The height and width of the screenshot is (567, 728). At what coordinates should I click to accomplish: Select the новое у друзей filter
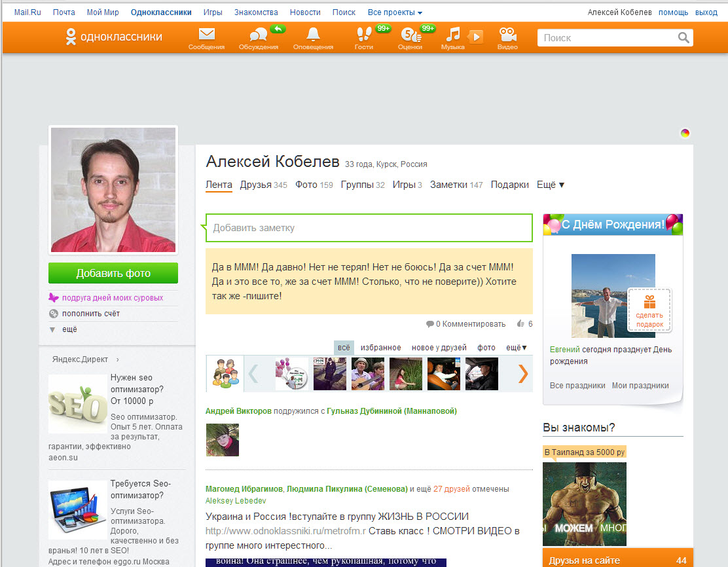tap(439, 348)
